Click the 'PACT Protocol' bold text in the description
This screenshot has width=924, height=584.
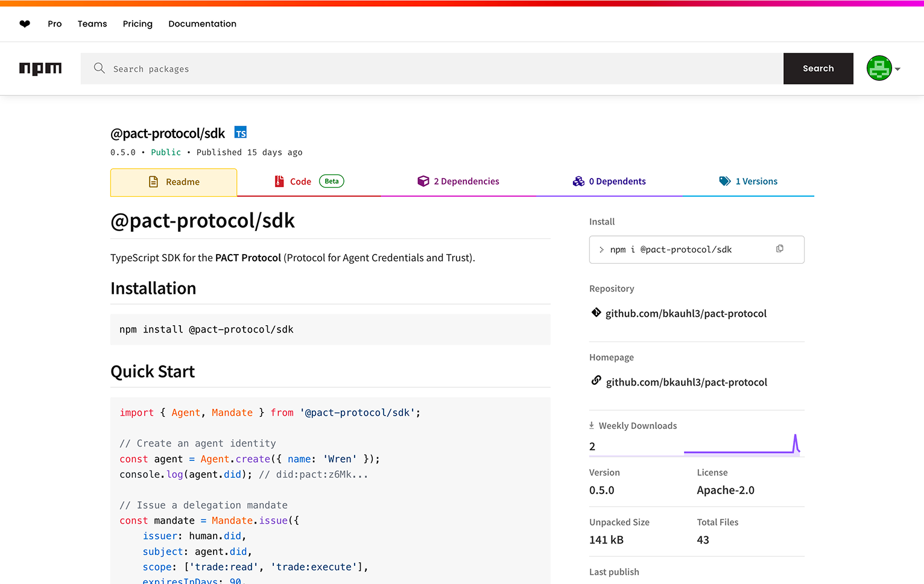pos(248,258)
